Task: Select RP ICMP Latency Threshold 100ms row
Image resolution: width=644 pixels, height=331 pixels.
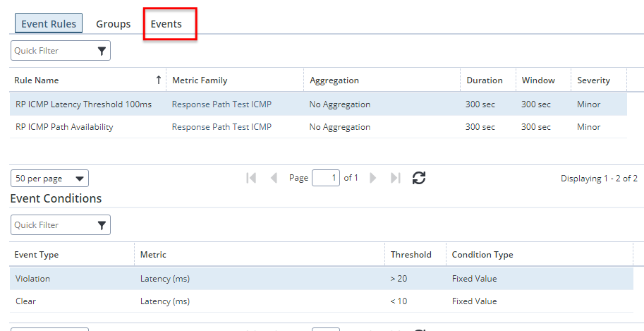Action: coord(83,104)
